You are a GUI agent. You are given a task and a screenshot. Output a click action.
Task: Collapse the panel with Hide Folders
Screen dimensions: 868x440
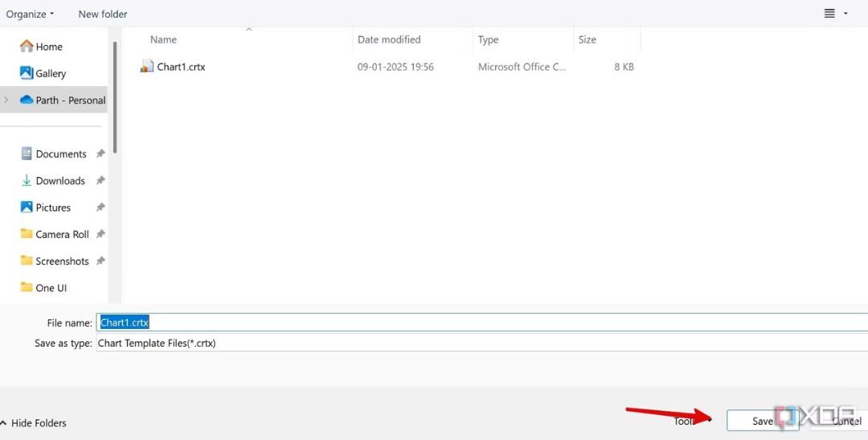click(34, 423)
